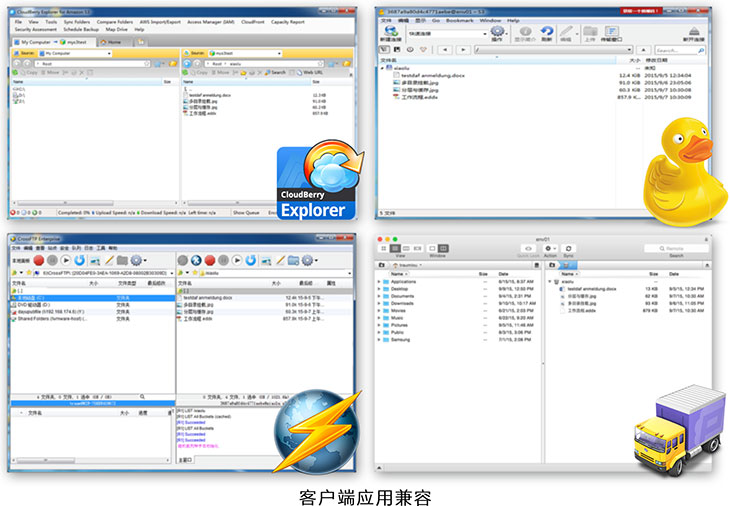Click the left pane path field showing Root in CloudBerry
The width and height of the screenshot is (730, 506).
click(x=92, y=63)
